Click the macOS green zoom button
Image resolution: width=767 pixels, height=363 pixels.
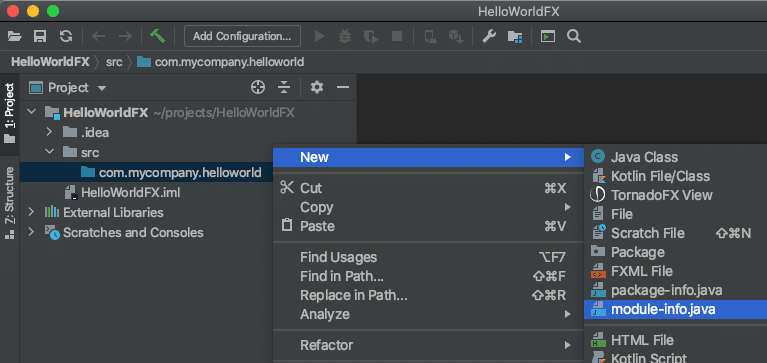point(52,11)
